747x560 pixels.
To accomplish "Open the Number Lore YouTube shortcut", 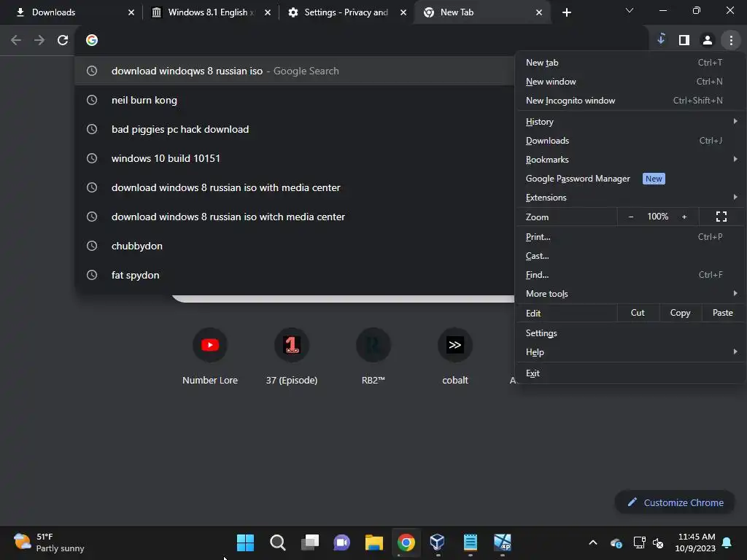I will pos(209,356).
